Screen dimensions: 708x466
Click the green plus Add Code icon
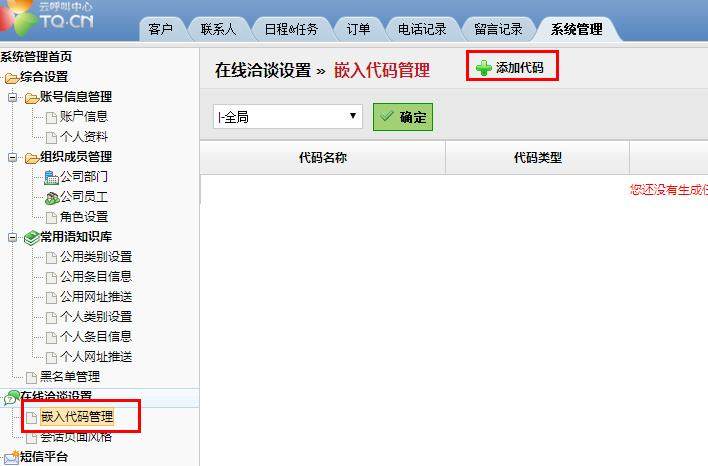click(484, 68)
